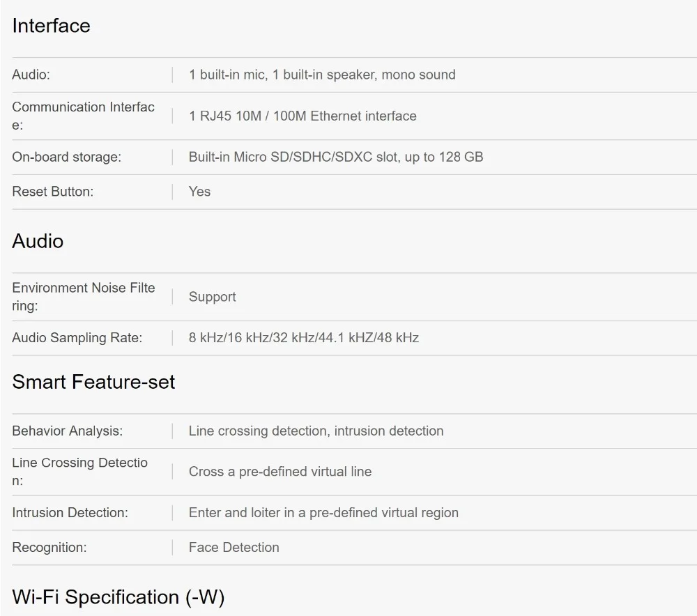697x616 pixels.
Task: Click the Smart Feature-set heading
Action: coord(93,382)
